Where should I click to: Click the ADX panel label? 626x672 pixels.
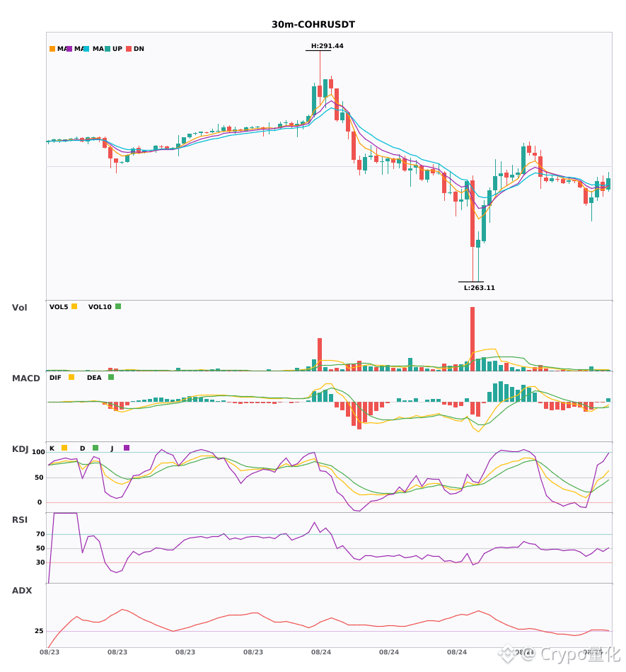[x=21, y=591]
